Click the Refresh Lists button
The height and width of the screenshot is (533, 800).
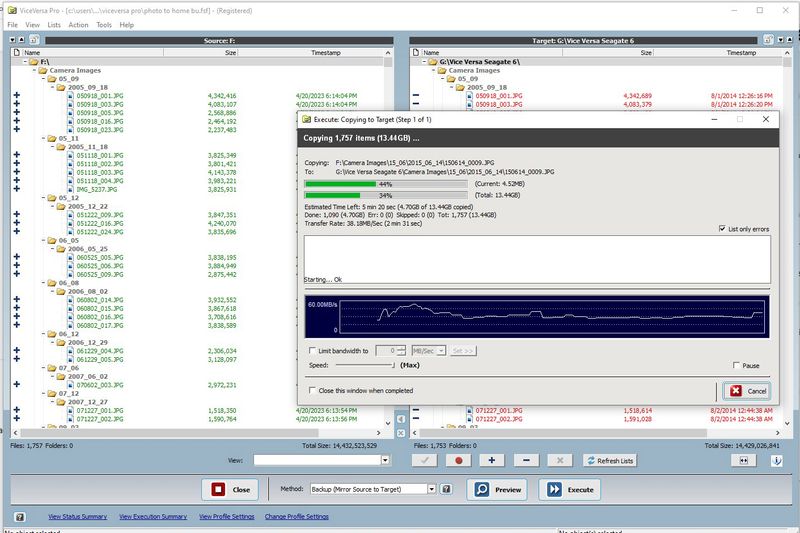tap(610, 461)
